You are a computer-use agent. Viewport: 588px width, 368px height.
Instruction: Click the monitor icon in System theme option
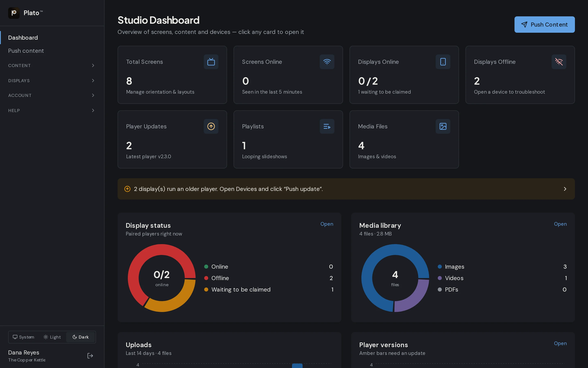15,337
